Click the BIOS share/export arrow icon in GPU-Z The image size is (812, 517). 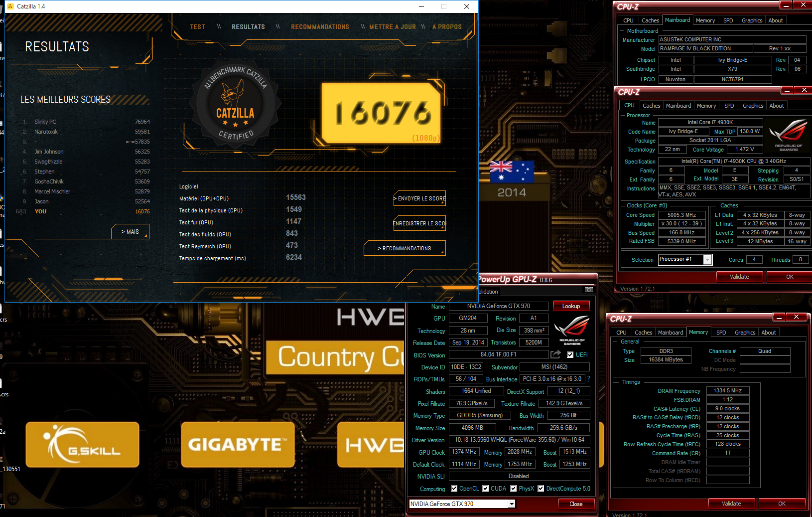pos(555,354)
